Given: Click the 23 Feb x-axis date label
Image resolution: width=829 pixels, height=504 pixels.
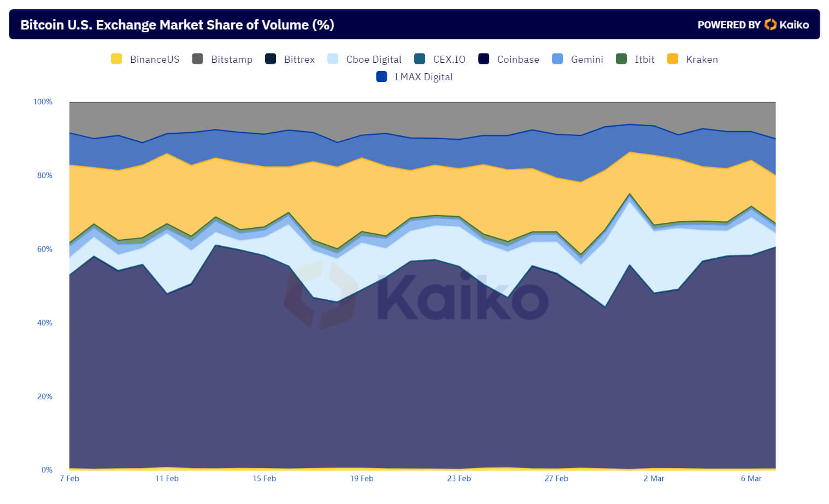Looking at the screenshot, I should coord(459,478).
